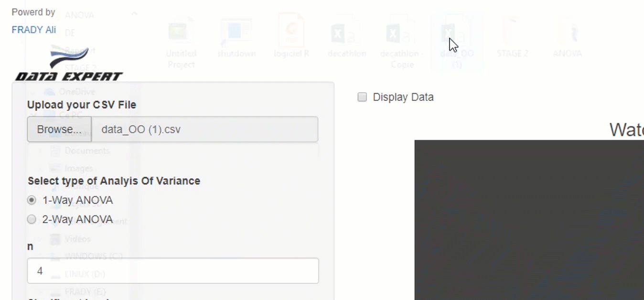Select the data_OO (1) Excel icon
This screenshot has width=644, height=300.
tap(455, 33)
